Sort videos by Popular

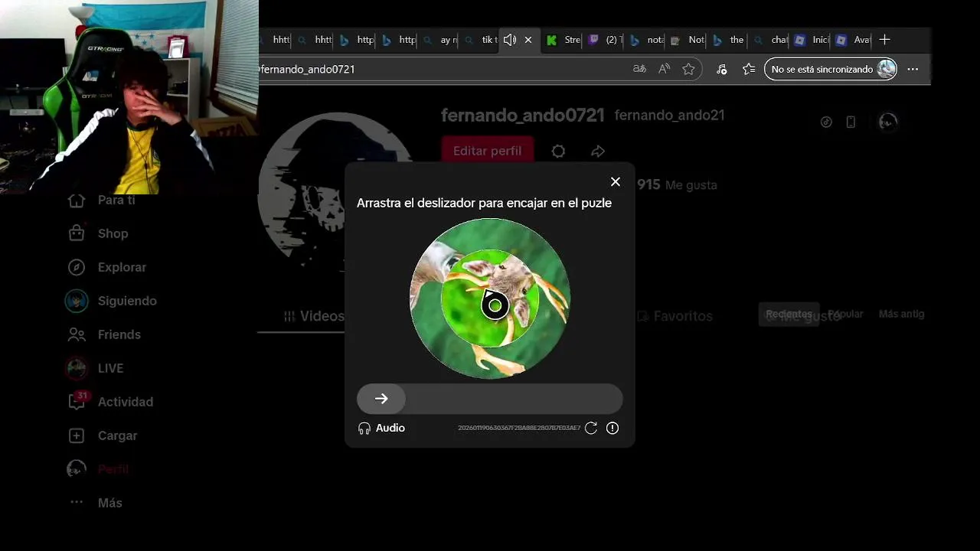845,314
